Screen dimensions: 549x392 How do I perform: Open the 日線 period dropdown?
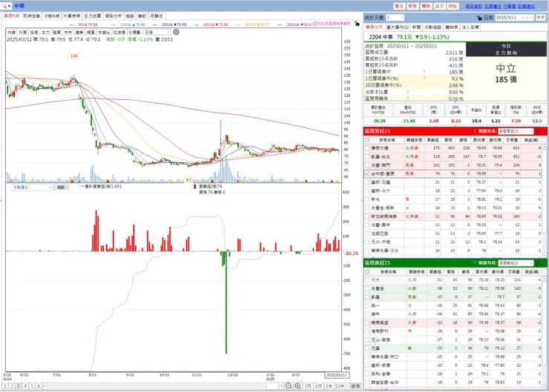point(157,32)
